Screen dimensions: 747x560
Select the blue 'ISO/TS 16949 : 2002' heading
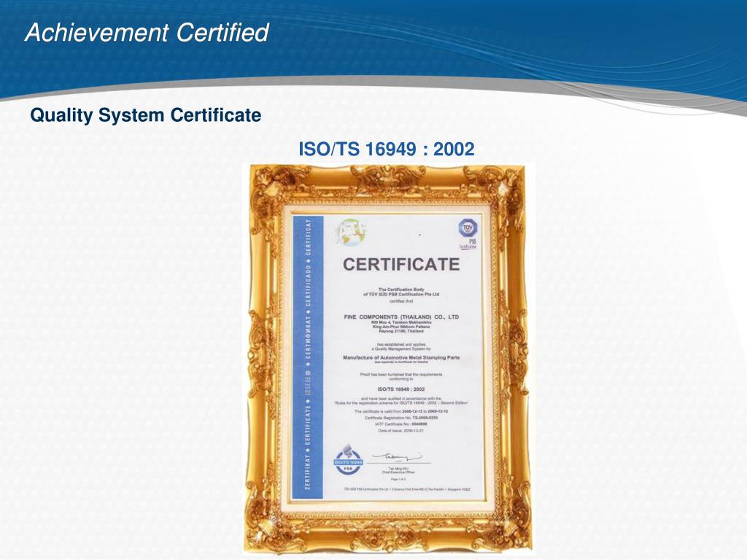[x=387, y=149]
